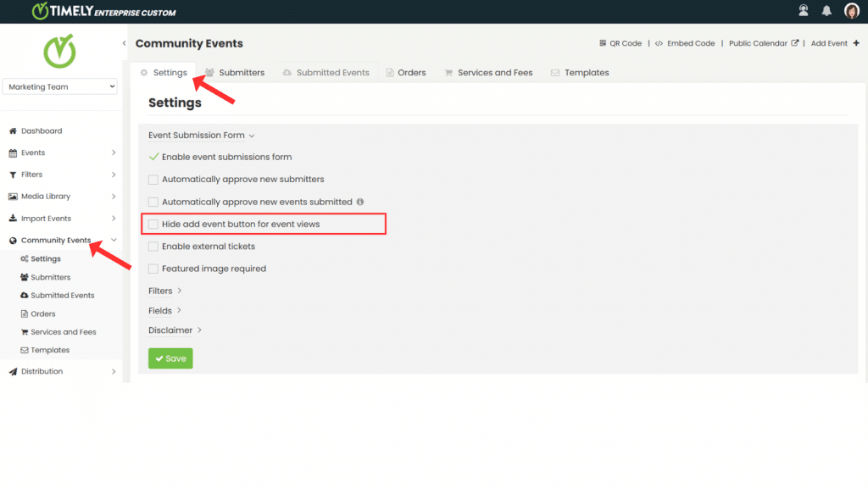
Task: Switch to the Submitted Events tab
Action: [x=326, y=73]
